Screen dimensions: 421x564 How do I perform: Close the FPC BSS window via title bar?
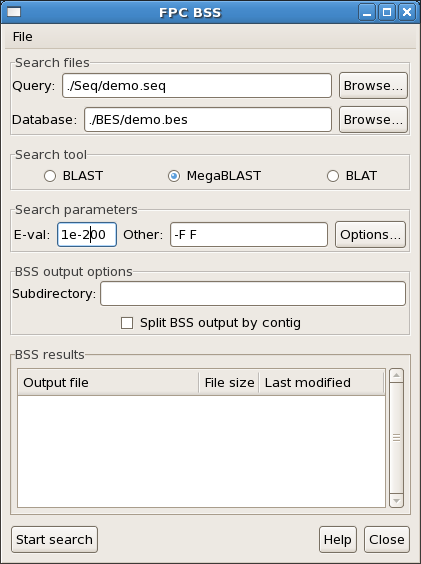pyautogui.click(x=407, y=13)
